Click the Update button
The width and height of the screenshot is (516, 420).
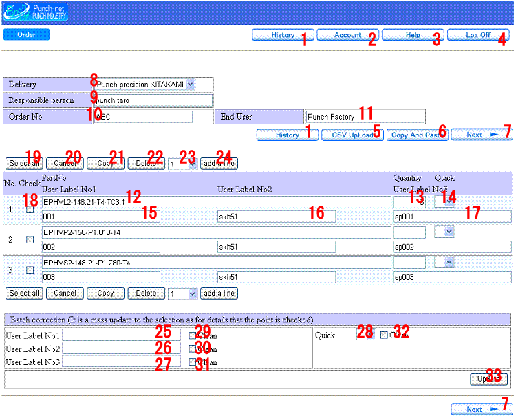[488, 379]
